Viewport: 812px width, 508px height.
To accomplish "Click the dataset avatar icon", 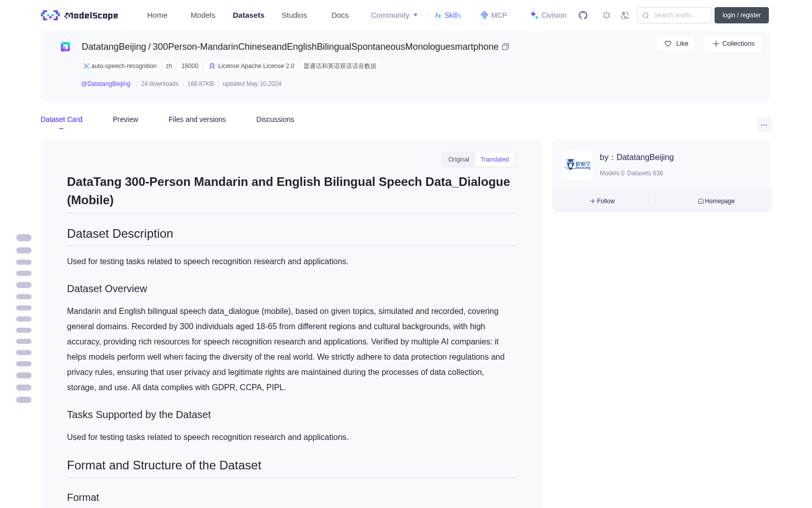I will (x=65, y=47).
